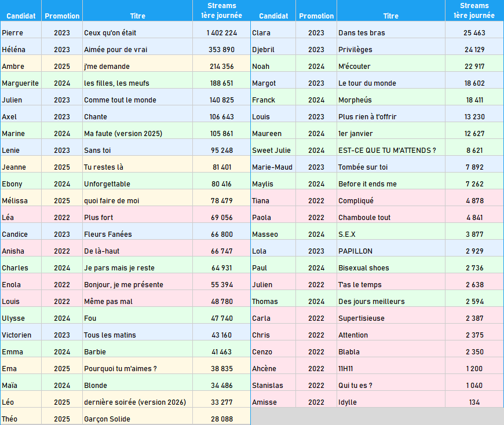Click title 'T'as le temps'
This screenshot has width=504, height=425.
coord(391,281)
